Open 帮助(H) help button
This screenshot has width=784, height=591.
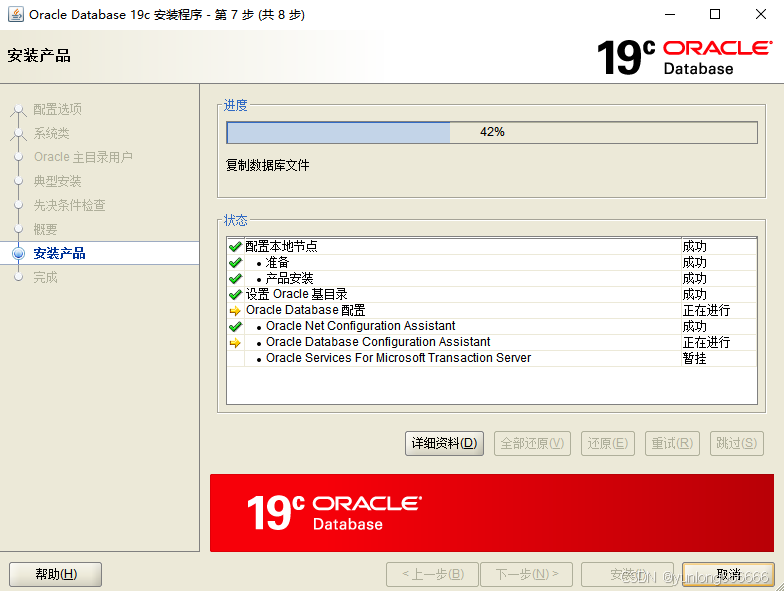click(56, 574)
